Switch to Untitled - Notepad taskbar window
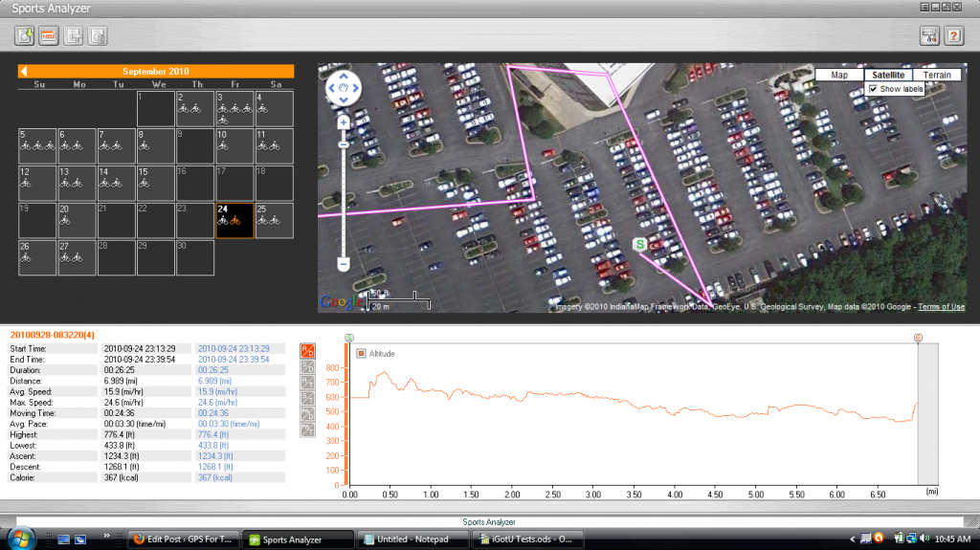Viewport: 980px width, 550px height. coord(413,539)
